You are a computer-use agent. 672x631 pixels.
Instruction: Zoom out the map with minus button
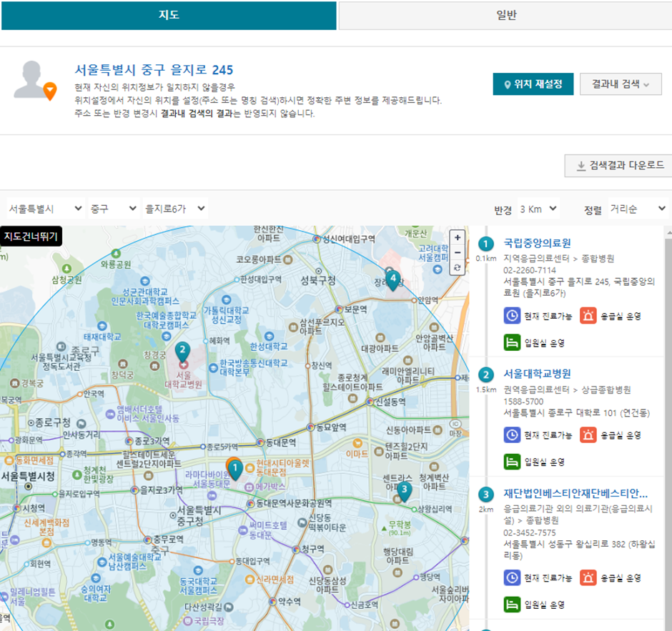(x=458, y=252)
